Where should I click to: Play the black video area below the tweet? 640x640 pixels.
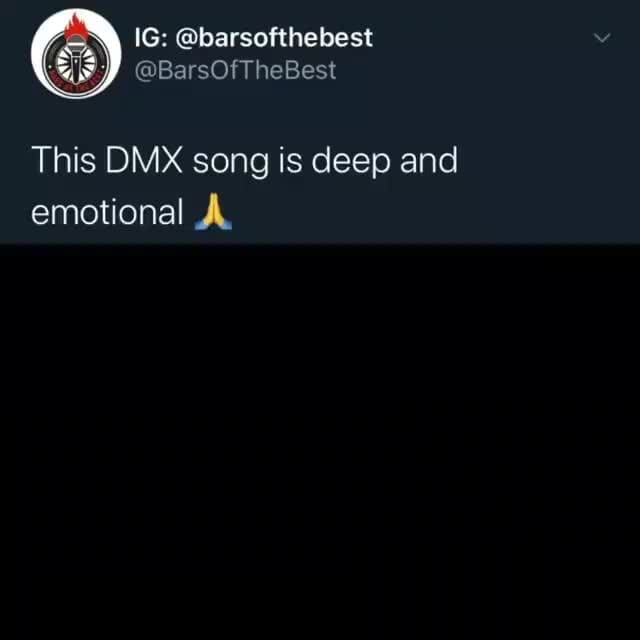320,442
